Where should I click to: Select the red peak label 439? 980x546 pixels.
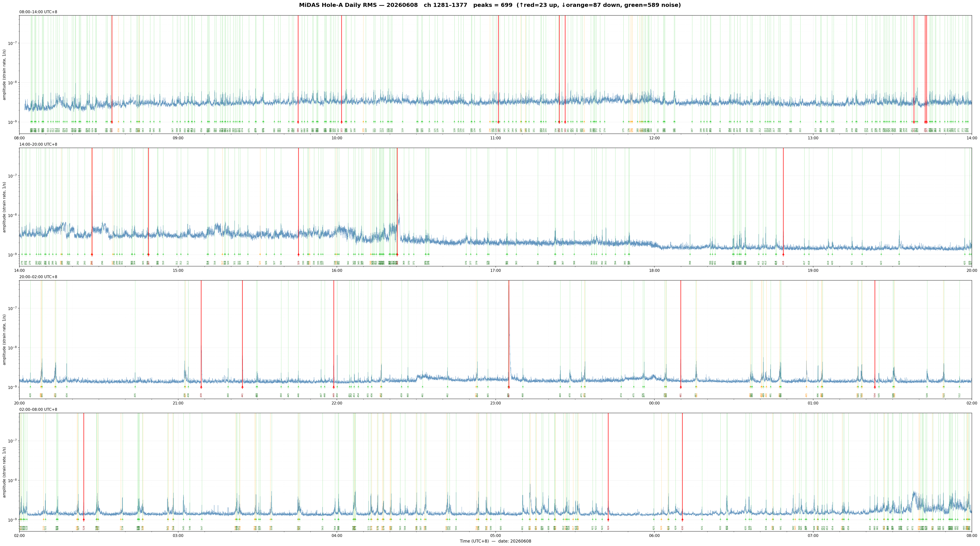point(201,395)
